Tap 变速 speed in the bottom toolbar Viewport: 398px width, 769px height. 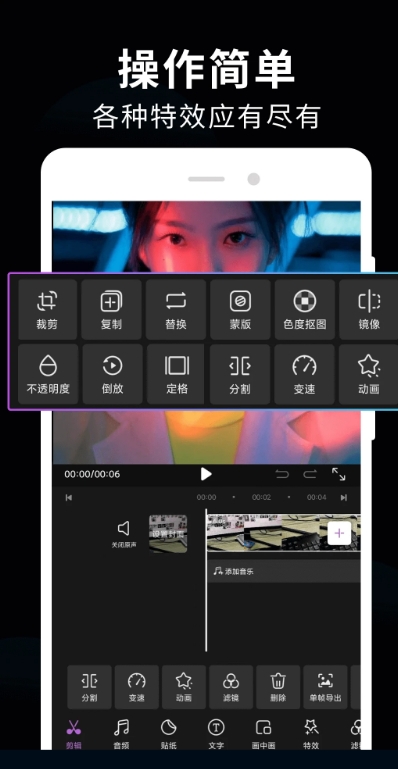click(x=137, y=687)
